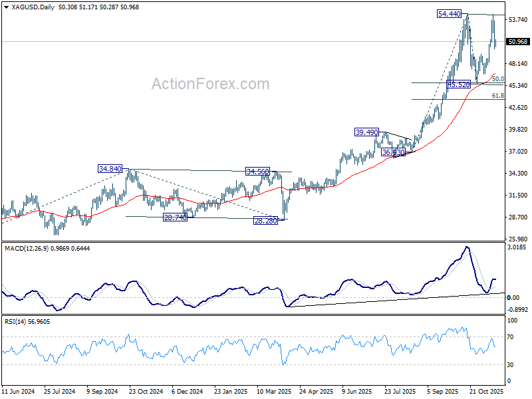The image size is (532, 399).
Task: Select the 34.840 high price label
Action: coord(110,170)
